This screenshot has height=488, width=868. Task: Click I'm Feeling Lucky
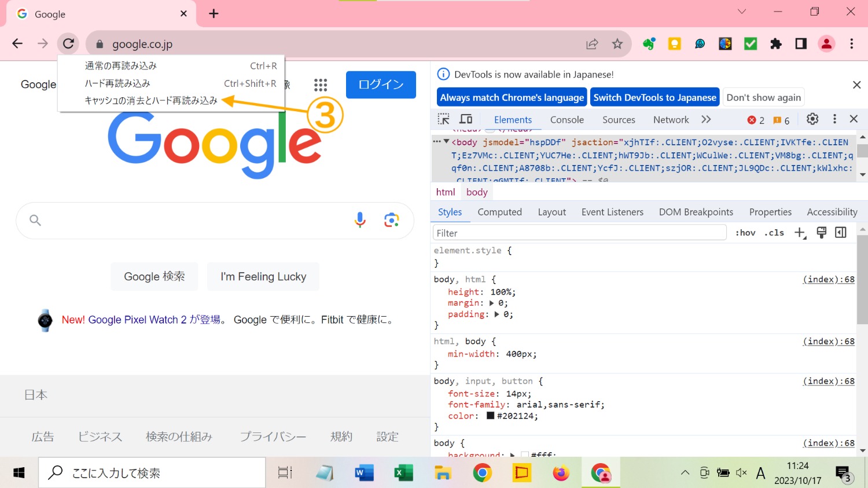click(263, 277)
